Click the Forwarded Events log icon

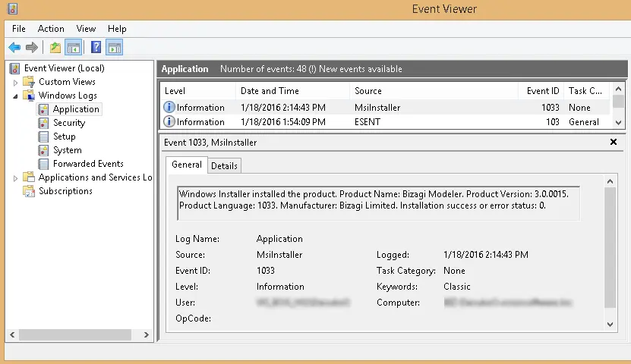(x=43, y=164)
